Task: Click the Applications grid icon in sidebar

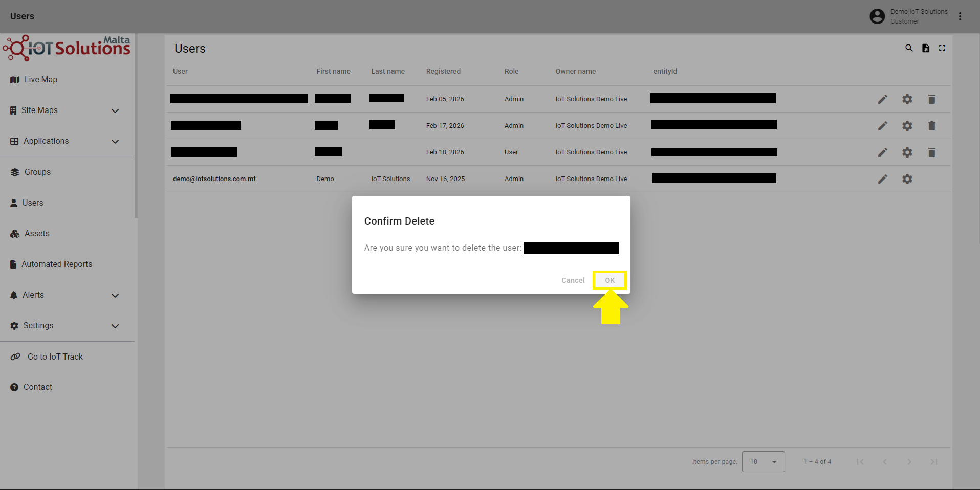Action: coord(14,141)
